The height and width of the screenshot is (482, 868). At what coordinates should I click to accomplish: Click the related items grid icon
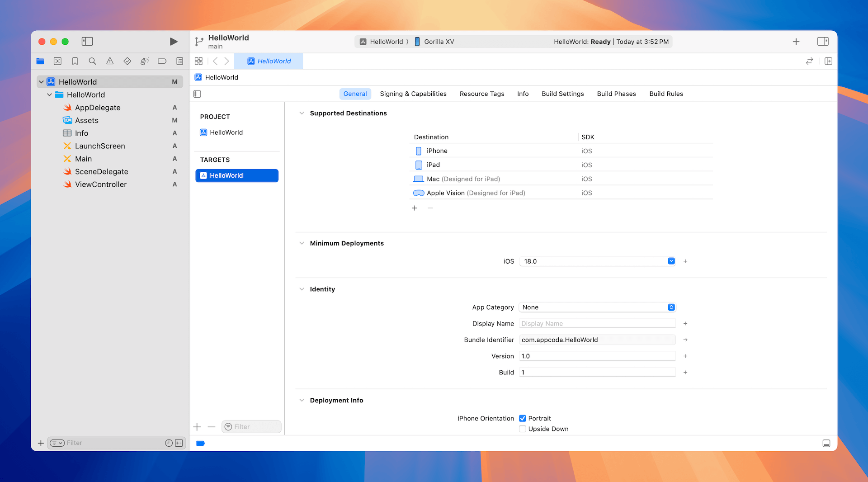click(198, 61)
